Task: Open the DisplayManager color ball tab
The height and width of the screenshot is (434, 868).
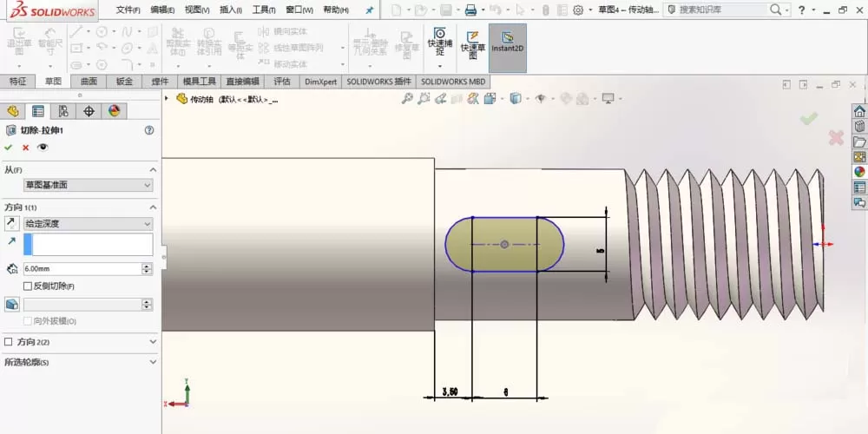Action: pos(114,111)
